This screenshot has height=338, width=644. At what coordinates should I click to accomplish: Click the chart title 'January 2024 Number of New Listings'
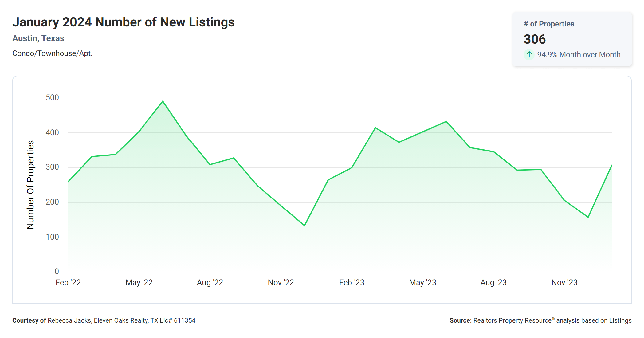123,22
